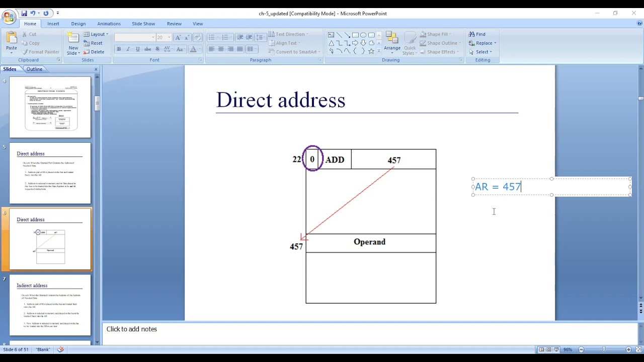Increase the list indent level
The height and width of the screenshot is (362, 644).
coord(249,38)
